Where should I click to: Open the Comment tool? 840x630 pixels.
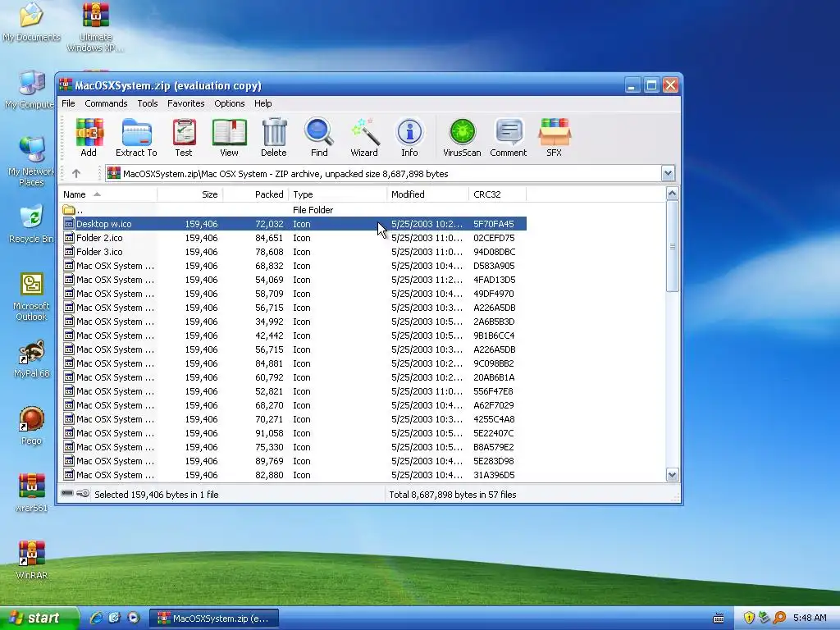pos(509,138)
